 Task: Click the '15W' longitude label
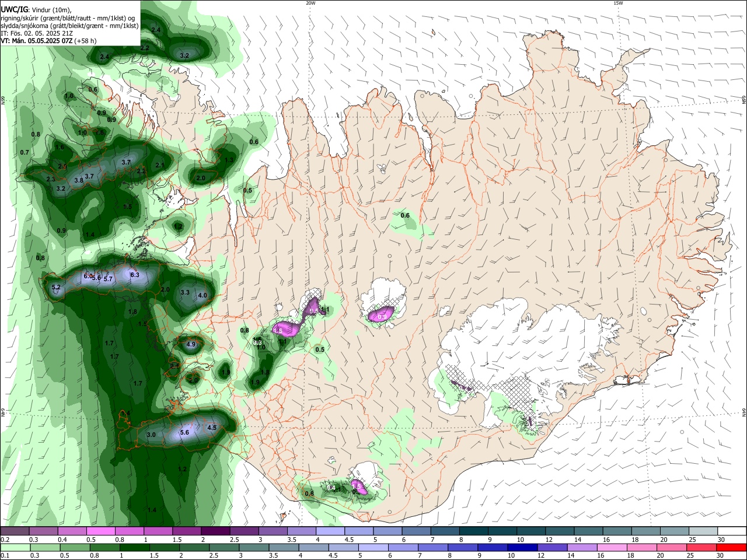[x=618, y=3]
